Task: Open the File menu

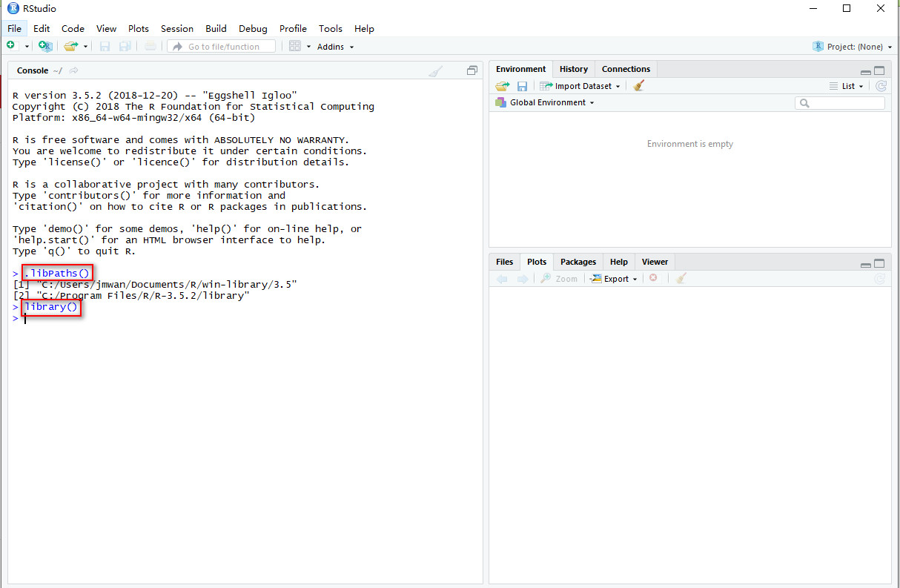Action: click(x=15, y=28)
